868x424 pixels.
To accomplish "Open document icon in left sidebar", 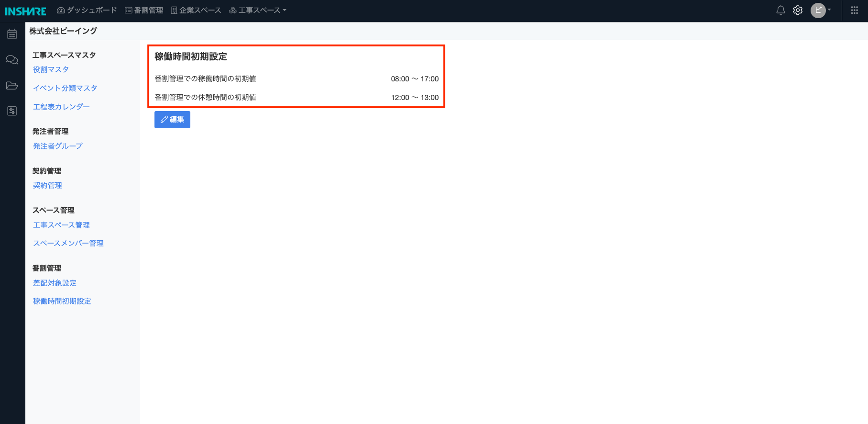I will (x=12, y=111).
